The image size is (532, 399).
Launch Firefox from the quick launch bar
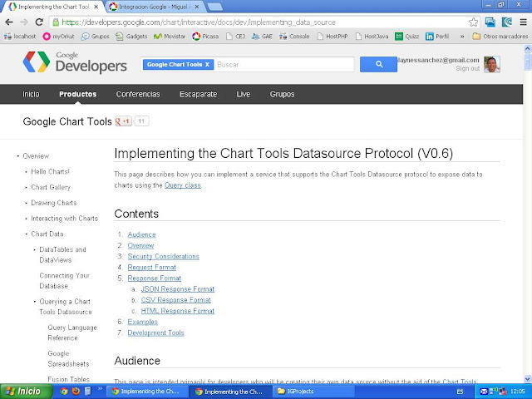click(x=76, y=392)
